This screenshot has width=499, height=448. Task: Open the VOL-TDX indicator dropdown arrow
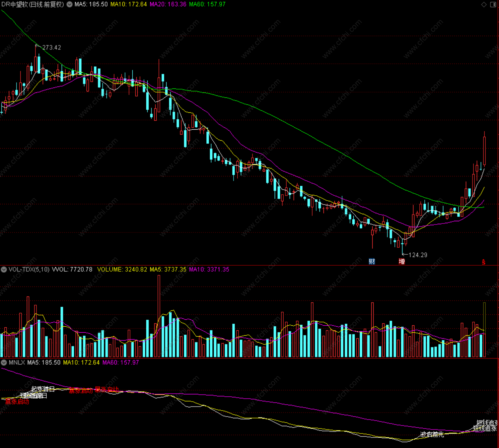tap(4, 269)
